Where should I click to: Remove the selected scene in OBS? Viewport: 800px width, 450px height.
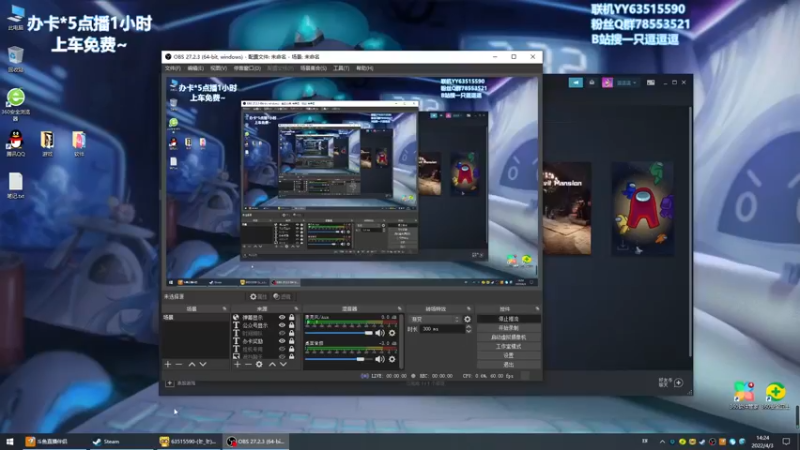pos(179,364)
